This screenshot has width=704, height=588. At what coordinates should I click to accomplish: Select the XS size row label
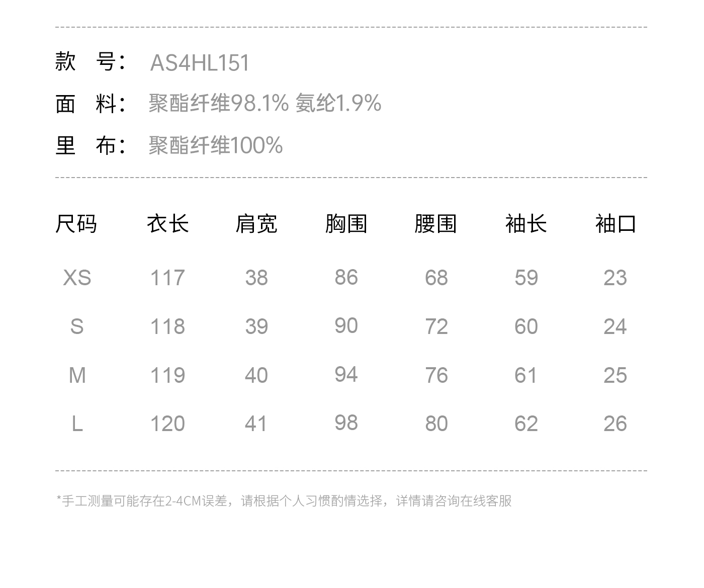click(x=77, y=278)
